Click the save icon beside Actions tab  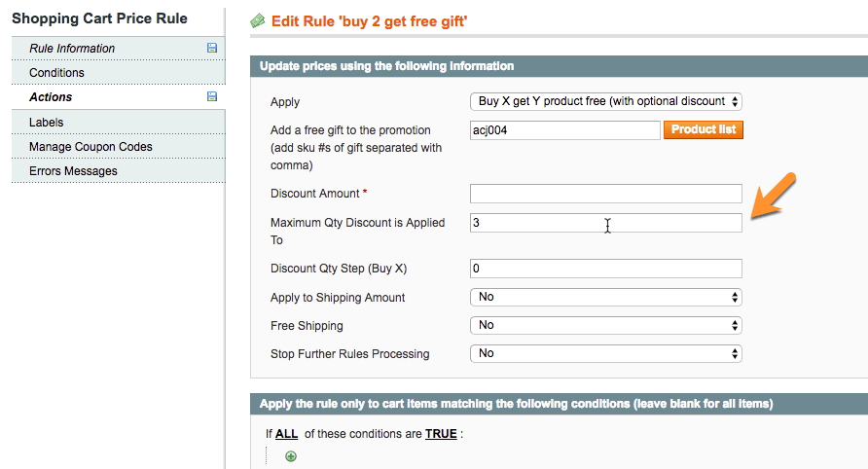click(212, 96)
